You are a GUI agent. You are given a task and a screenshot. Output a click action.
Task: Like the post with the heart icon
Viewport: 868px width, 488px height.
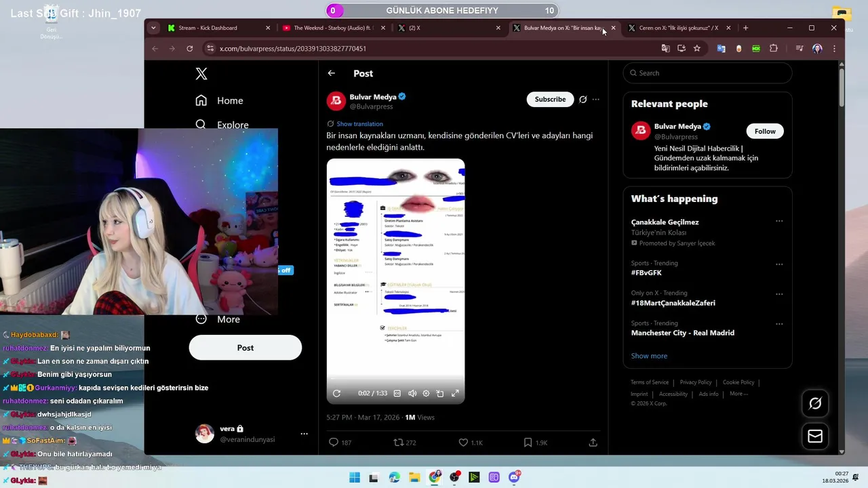[463, 443]
